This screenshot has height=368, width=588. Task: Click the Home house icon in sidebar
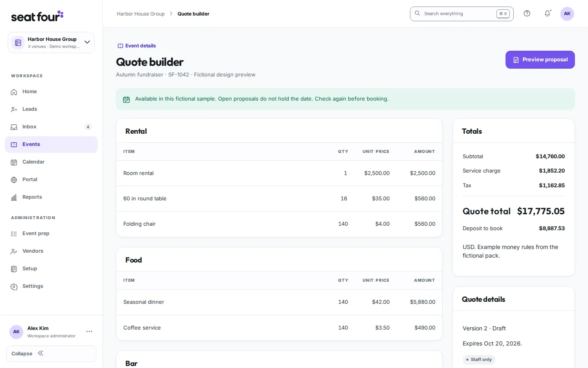coord(14,92)
